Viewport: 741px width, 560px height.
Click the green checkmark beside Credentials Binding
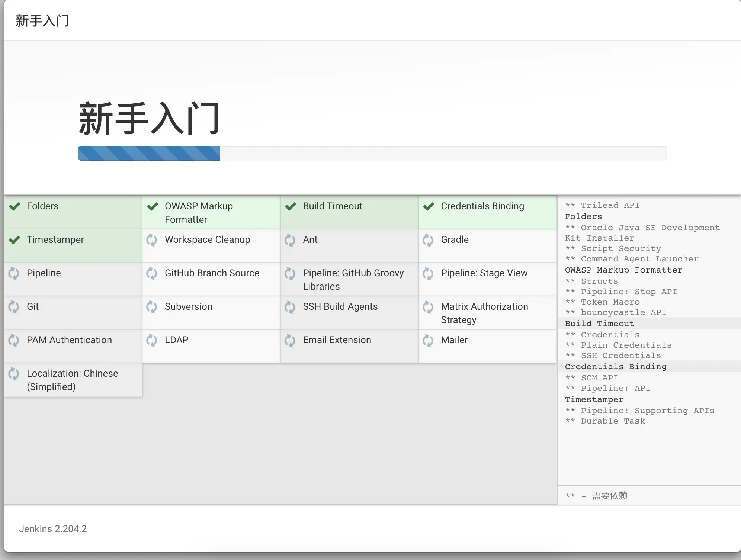(429, 207)
